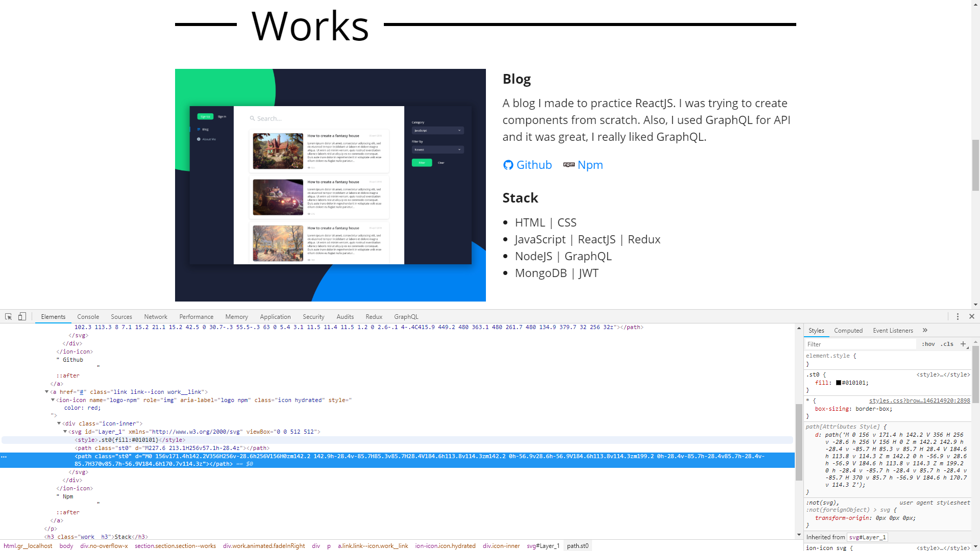Switch to the Console tab
Screen dimensions: 980x551
[88, 317]
